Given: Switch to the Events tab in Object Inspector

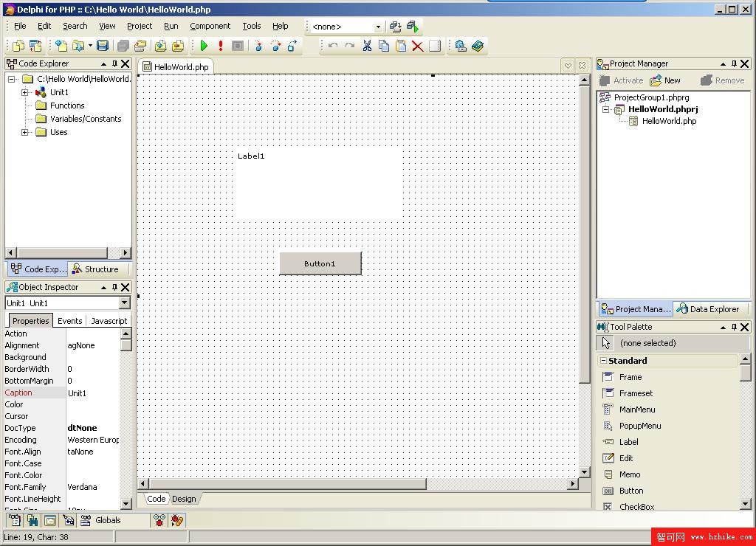Looking at the screenshot, I should 70,321.
